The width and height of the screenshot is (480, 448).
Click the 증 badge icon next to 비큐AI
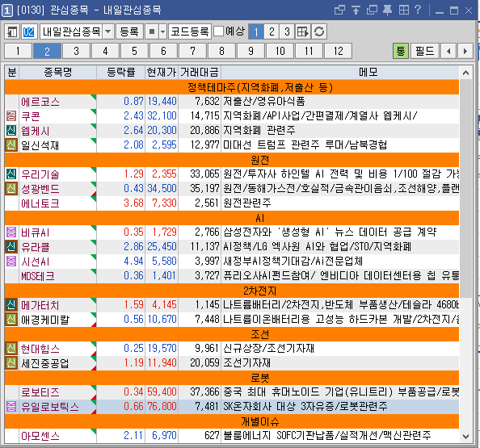pos(11,232)
